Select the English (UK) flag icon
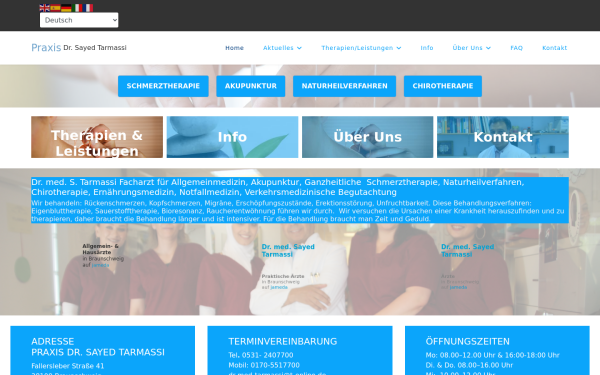 [x=45, y=8]
